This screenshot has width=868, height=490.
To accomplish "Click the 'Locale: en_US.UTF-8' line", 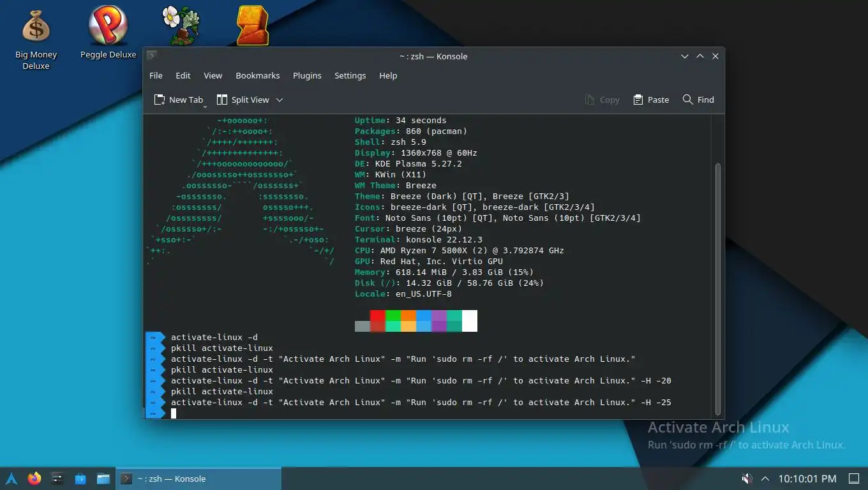I will tap(403, 294).
